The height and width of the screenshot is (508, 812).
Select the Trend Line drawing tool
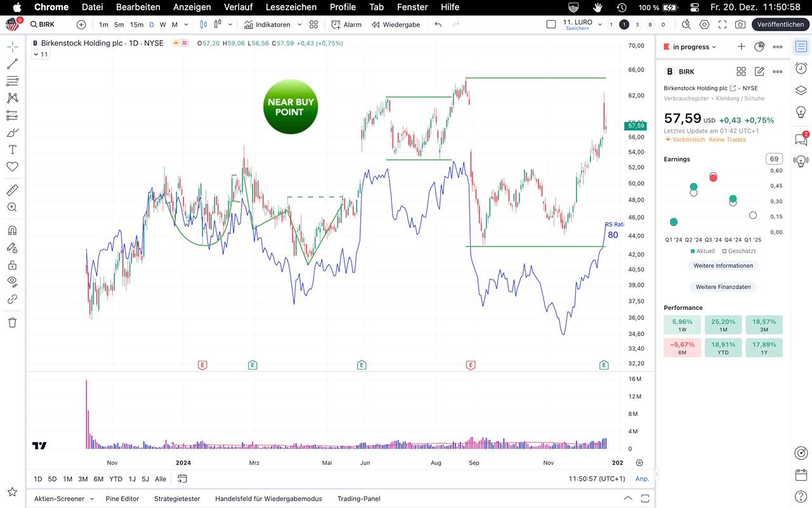(x=12, y=64)
